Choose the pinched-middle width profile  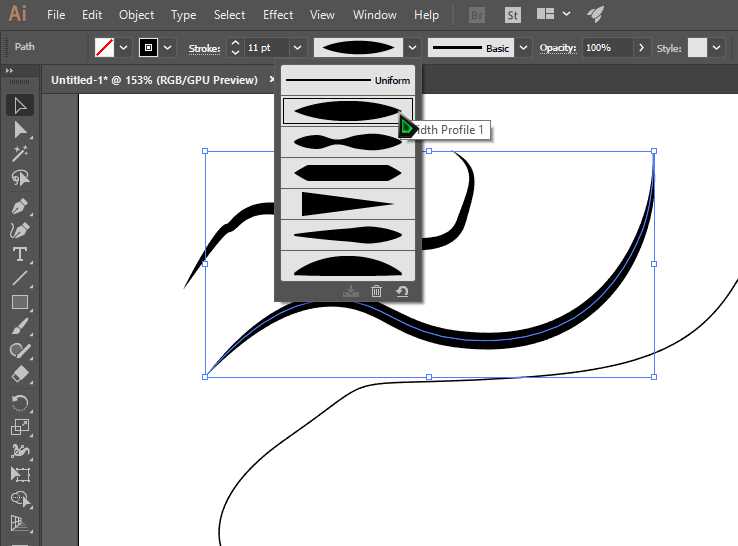pos(348,142)
